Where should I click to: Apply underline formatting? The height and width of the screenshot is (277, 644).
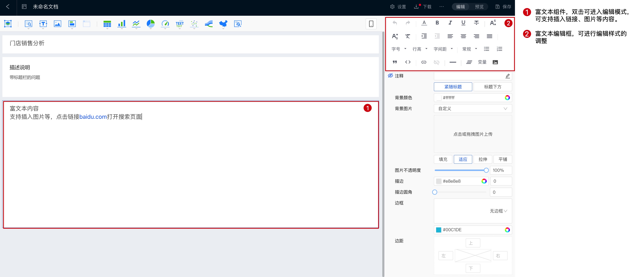[463, 23]
